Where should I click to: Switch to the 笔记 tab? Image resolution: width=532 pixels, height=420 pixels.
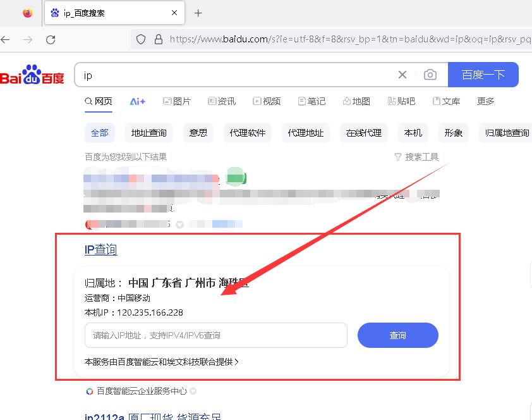coord(311,101)
